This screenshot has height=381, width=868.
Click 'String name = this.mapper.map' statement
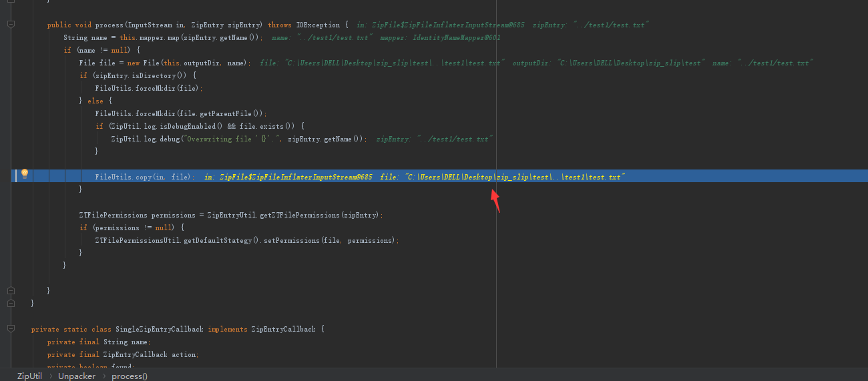163,38
